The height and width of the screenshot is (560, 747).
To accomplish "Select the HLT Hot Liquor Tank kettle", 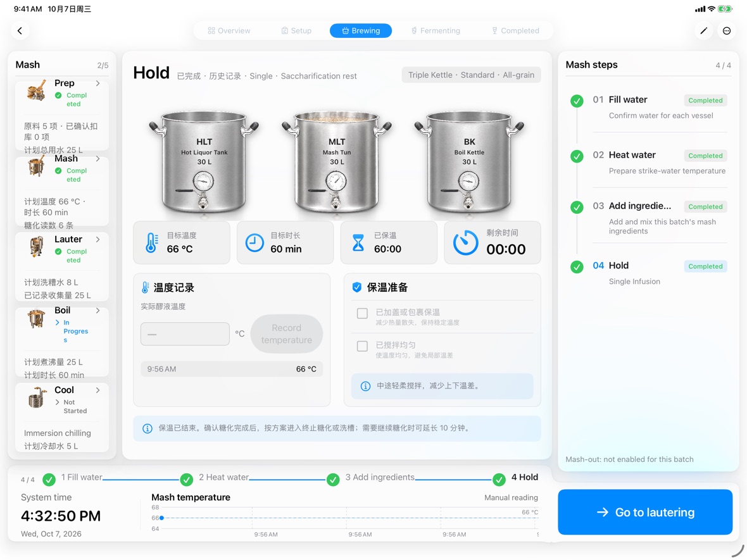I will (204, 162).
